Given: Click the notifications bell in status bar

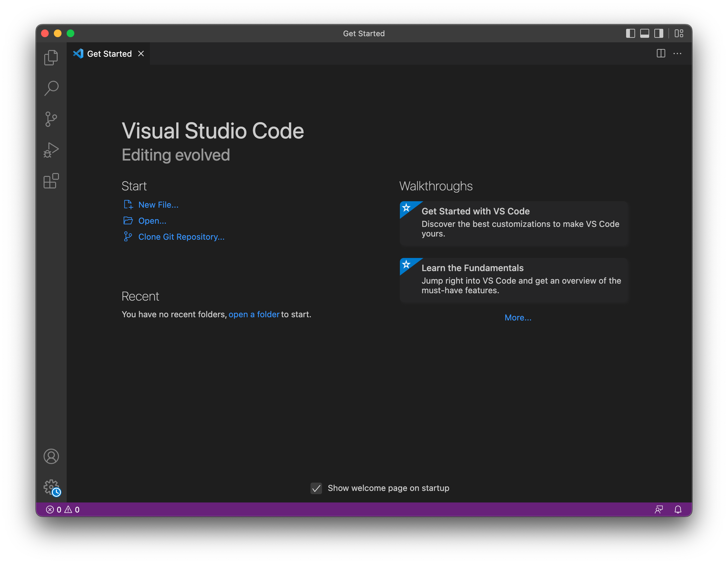Looking at the screenshot, I should (x=678, y=509).
